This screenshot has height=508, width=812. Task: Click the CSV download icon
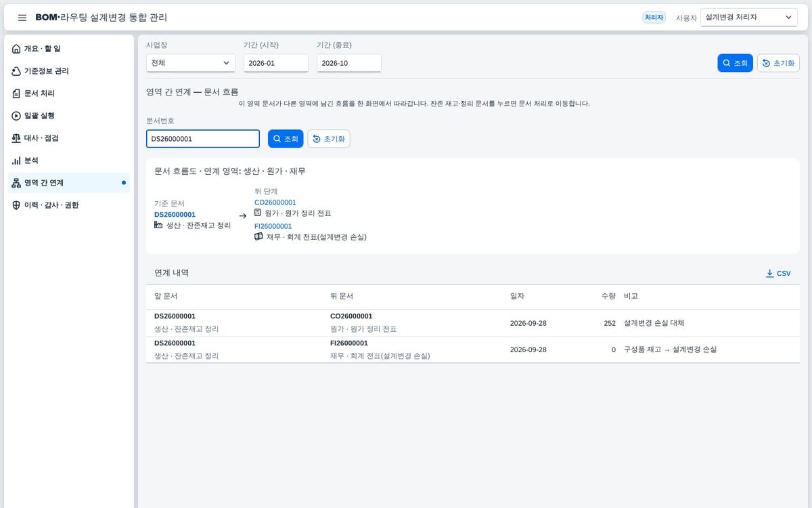[769, 274]
